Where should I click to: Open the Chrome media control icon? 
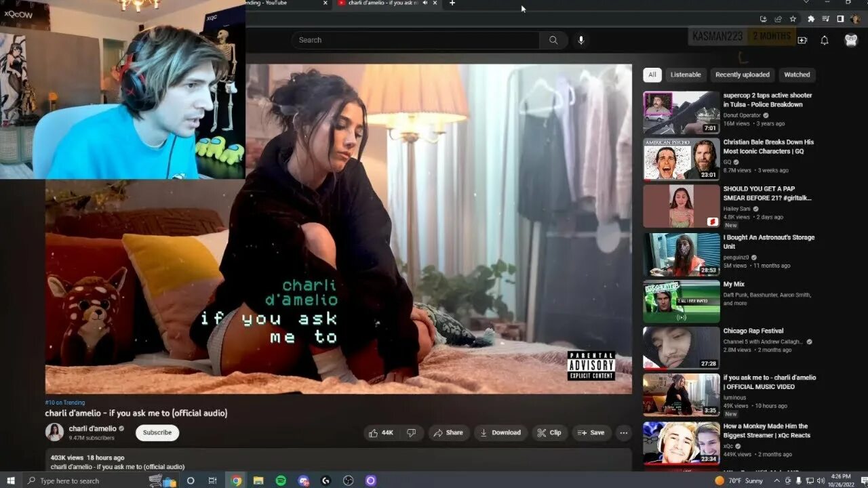[x=826, y=19]
